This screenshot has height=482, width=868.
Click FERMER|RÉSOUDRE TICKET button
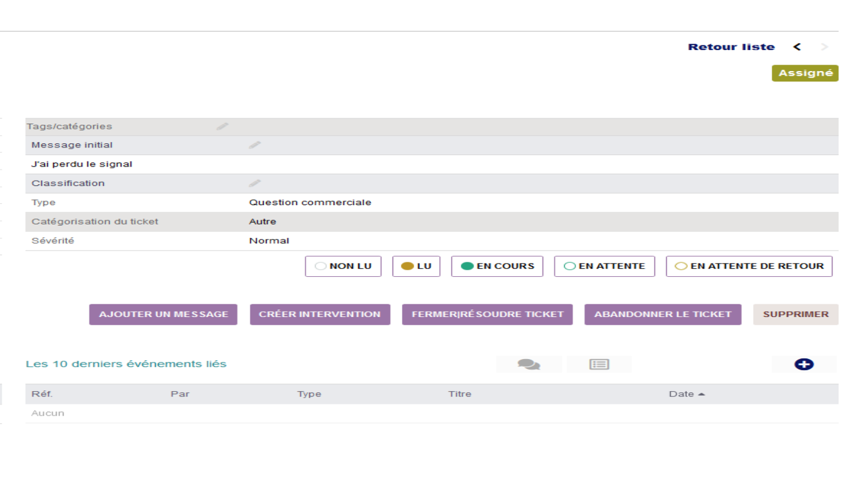click(487, 314)
